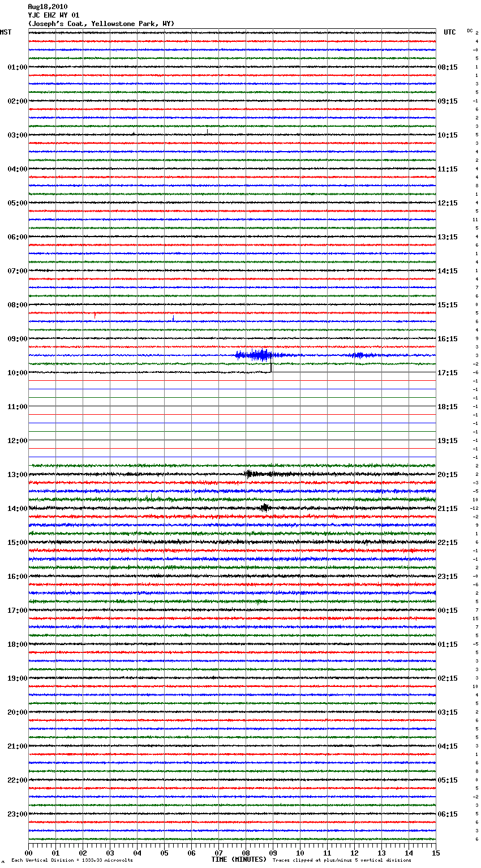This screenshot has height=868, width=481.
Task: Select the 22:15 UTC time label
Action: (x=448, y=543)
